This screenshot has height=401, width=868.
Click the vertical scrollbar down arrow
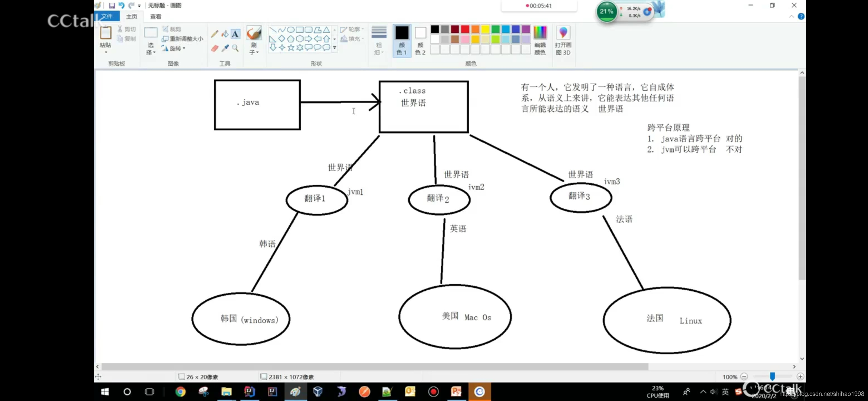pos(802,359)
